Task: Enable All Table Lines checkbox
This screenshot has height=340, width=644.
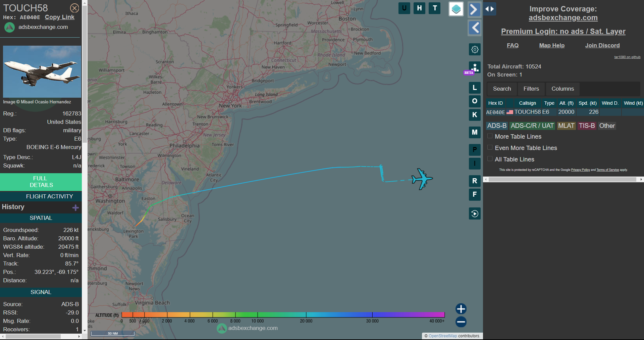Action: pyautogui.click(x=490, y=159)
